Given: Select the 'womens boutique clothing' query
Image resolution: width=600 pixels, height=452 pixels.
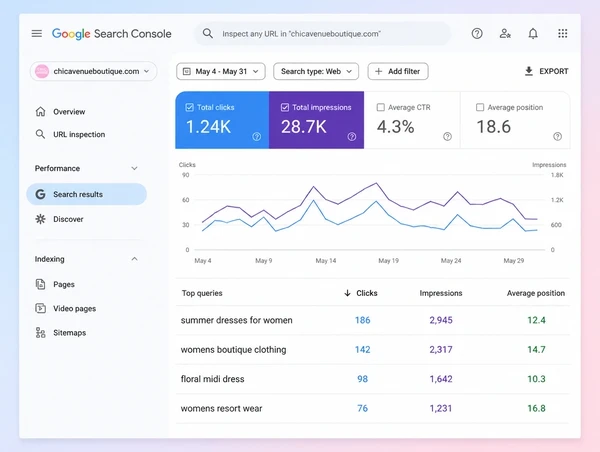Looking at the screenshot, I should click(x=233, y=349).
